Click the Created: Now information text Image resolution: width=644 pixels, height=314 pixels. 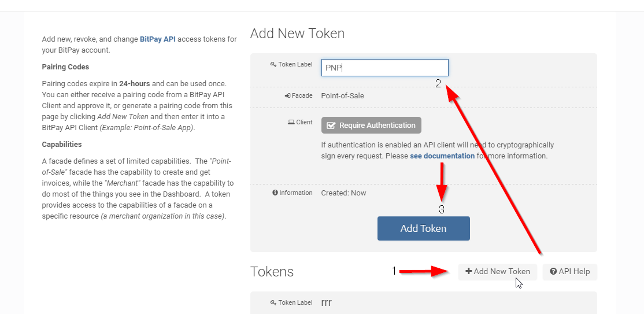point(344,193)
